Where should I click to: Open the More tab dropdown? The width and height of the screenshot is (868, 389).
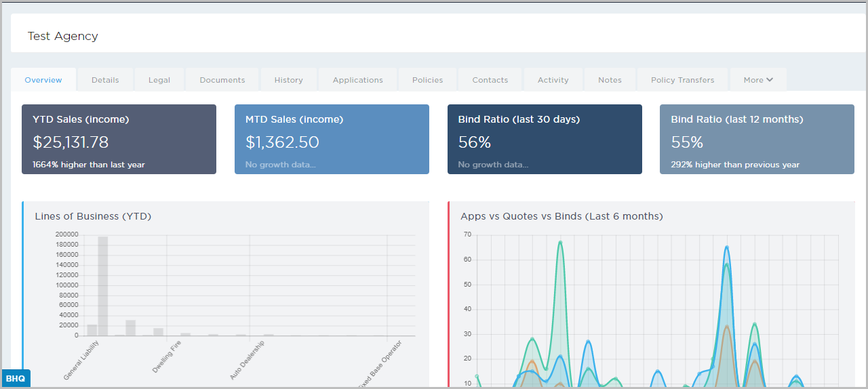757,80
